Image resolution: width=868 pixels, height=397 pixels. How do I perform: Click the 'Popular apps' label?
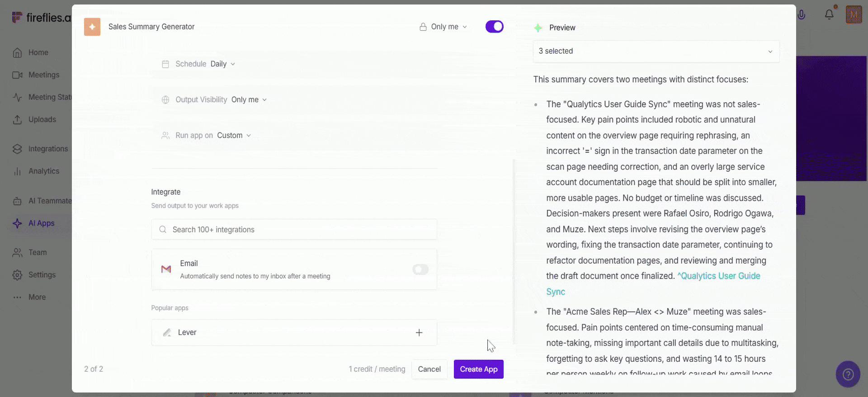point(170,308)
